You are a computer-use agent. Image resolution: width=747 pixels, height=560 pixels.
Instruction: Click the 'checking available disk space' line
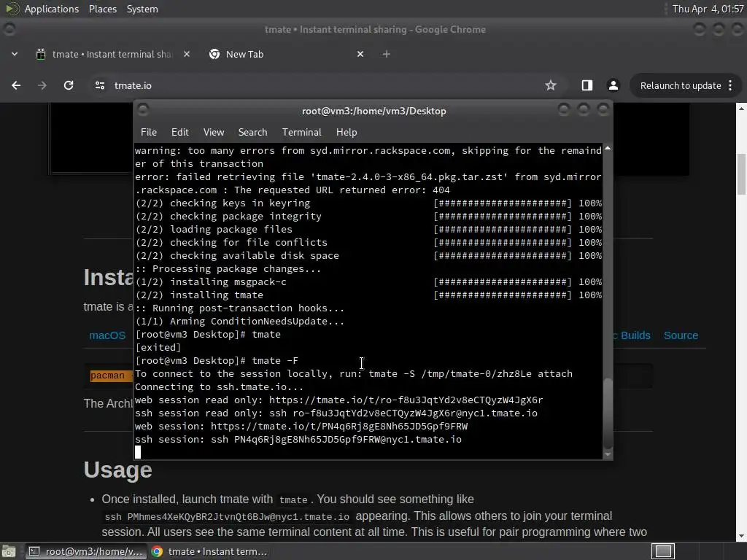368,255
